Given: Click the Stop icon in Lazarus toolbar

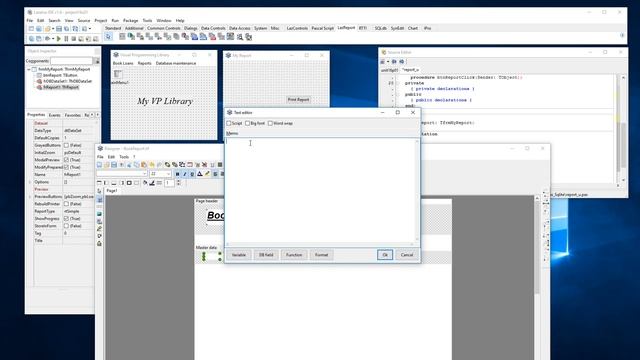Looking at the screenshot, I should pyautogui.click(x=73, y=39).
